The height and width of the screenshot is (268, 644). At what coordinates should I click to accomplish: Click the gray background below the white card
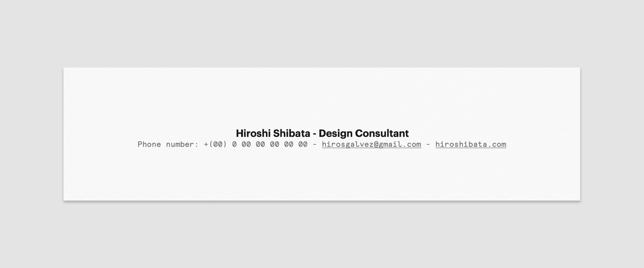point(322,235)
